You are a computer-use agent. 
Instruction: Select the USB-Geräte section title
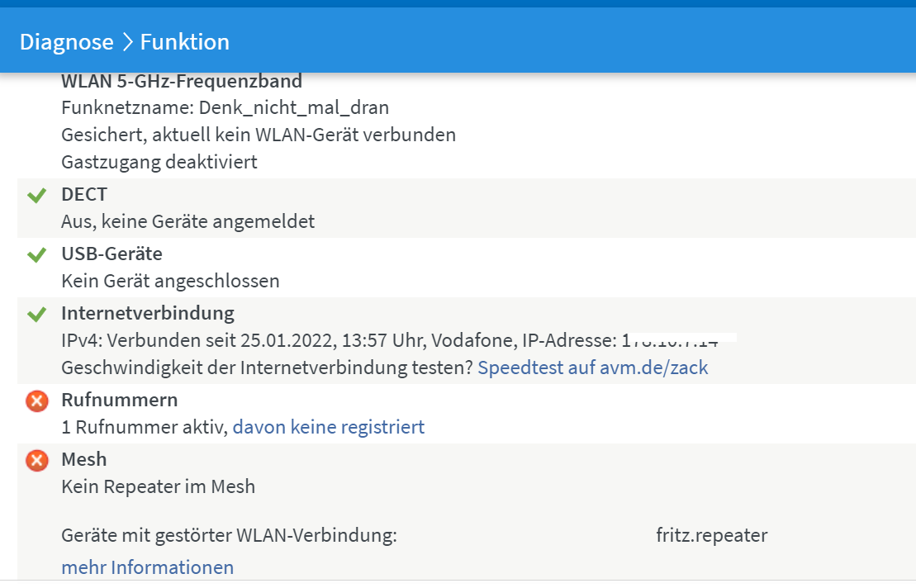[x=112, y=254]
